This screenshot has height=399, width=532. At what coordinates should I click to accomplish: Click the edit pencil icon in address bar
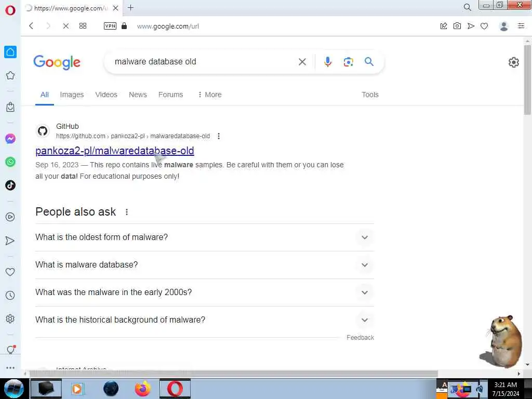click(x=444, y=26)
